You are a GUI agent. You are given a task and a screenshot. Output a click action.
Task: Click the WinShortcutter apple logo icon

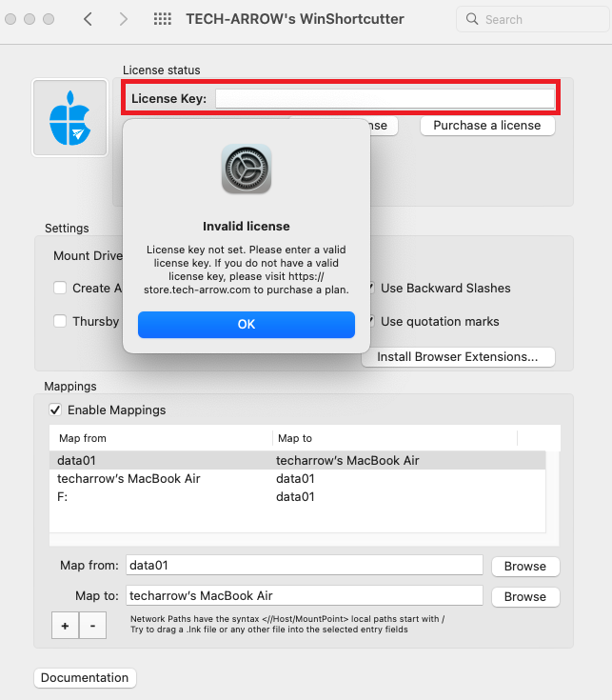70,118
